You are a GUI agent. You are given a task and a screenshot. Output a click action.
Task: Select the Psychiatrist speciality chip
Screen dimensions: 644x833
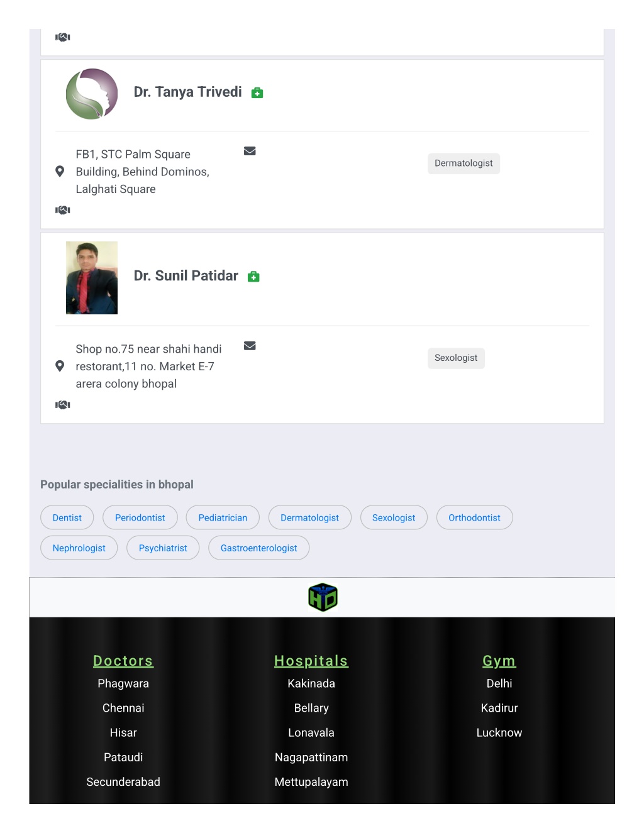pos(163,548)
